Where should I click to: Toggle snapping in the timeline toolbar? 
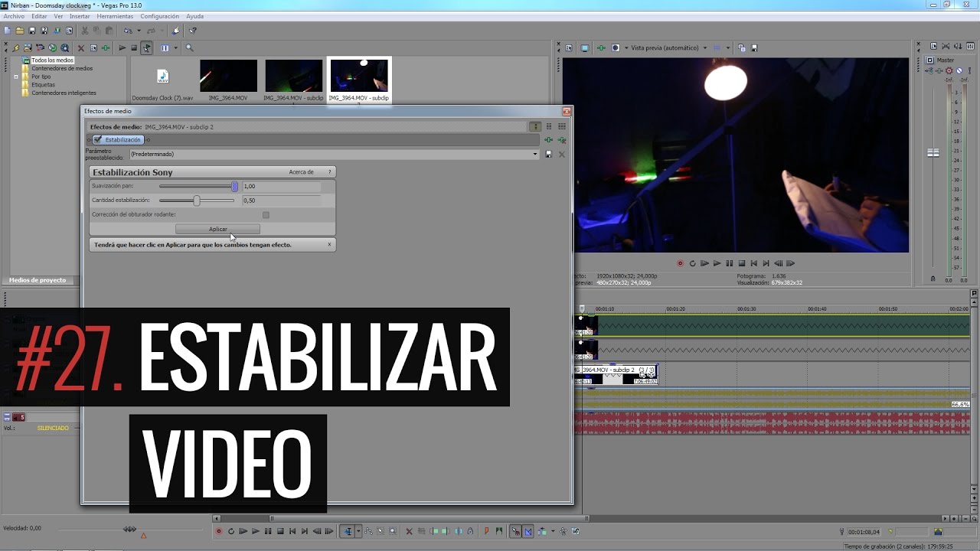[516, 531]
